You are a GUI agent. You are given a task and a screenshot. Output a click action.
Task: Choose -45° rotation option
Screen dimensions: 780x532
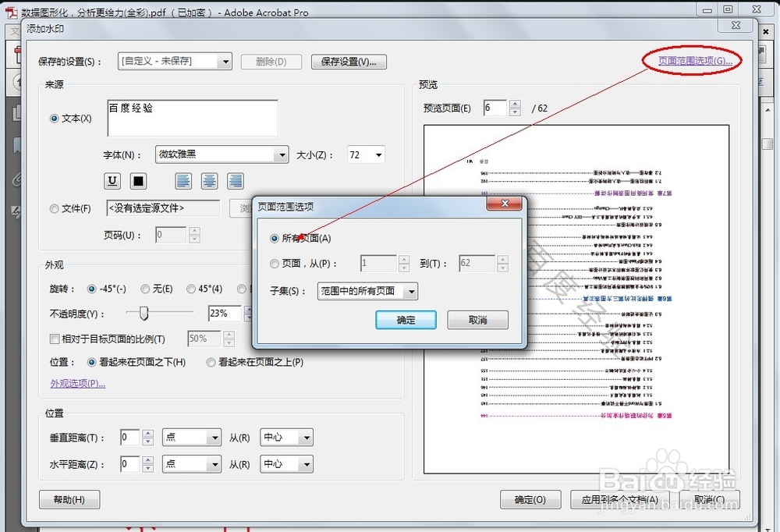[x=91, y=289]
